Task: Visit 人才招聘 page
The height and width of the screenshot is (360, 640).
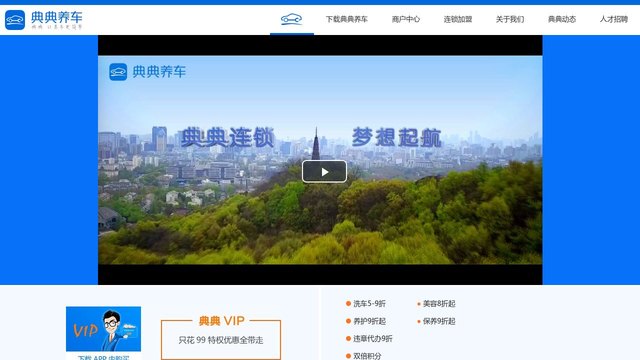Action: click(613, 19)
